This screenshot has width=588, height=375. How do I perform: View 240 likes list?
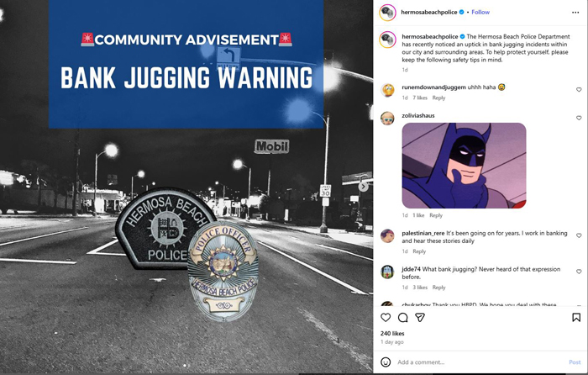pos(392,333)
